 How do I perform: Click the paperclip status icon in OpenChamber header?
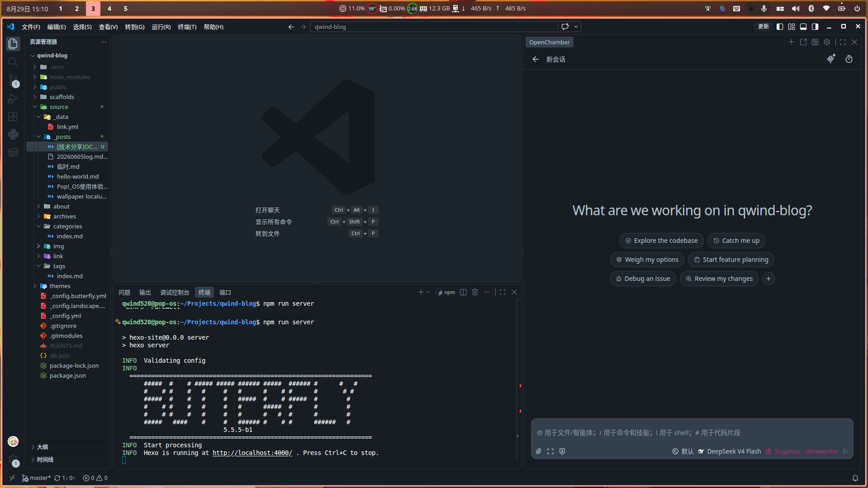831,59
